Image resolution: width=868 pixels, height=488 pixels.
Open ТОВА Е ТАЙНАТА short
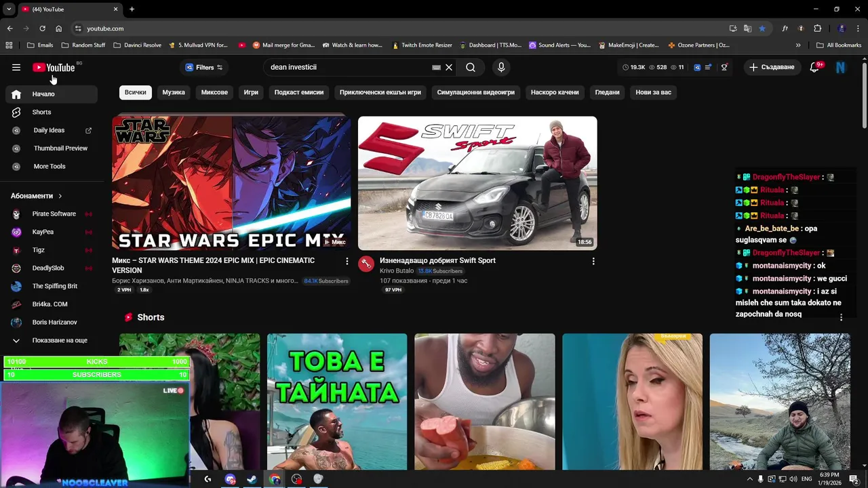tap(337, 401)
